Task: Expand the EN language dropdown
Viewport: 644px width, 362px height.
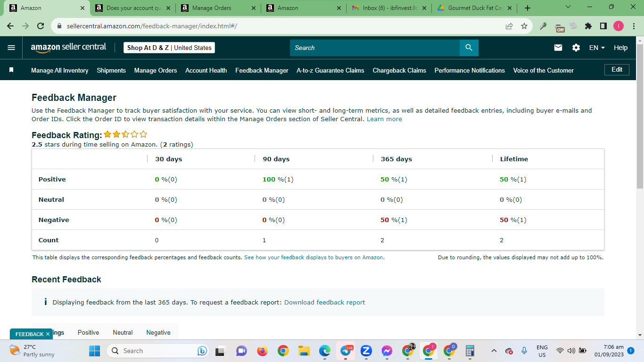Action: [597, 48]
